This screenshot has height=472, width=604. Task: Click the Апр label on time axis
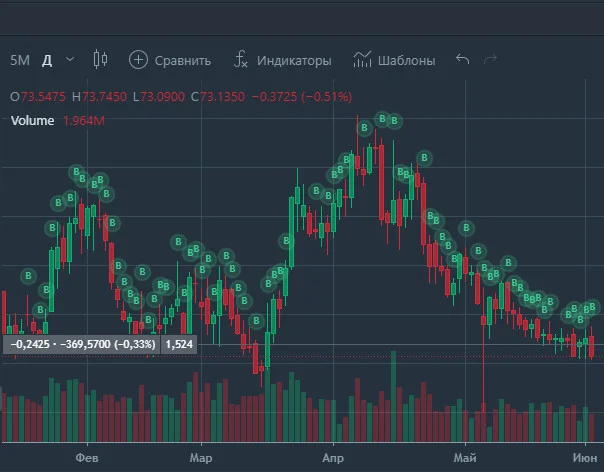pyautogui.click(x=333, y=458)
